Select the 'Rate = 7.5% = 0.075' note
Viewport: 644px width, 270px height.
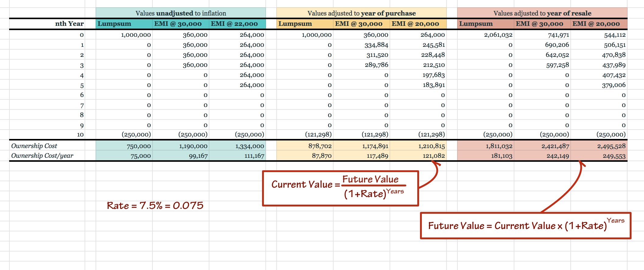[155, 206]
